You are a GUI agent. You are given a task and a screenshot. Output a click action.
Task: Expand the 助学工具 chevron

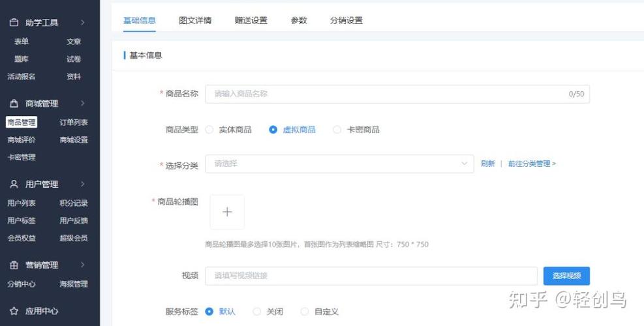tap(83, 22)
